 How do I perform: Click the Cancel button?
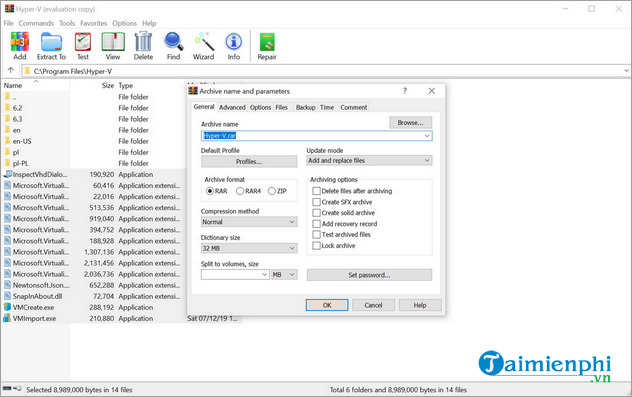pos(373,305)
